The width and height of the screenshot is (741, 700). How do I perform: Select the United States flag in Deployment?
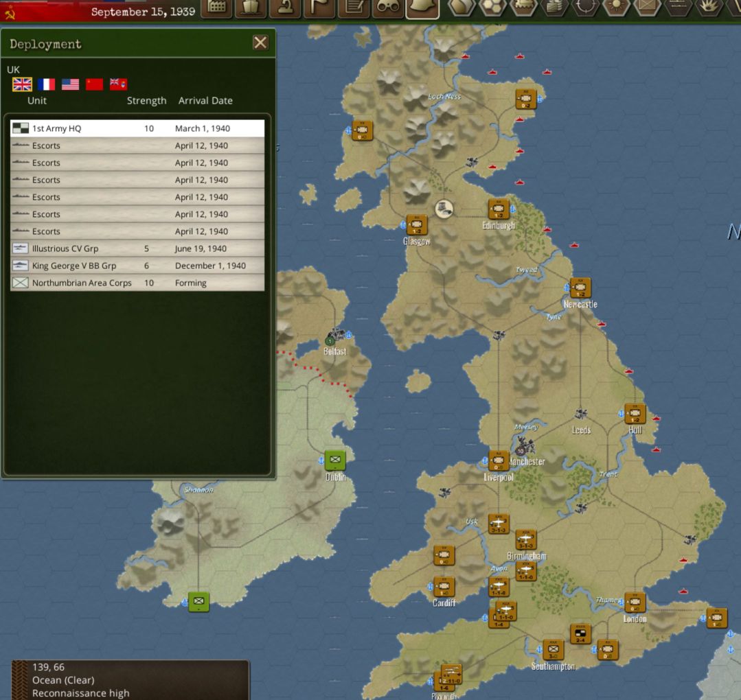click(x=71, y=84)
